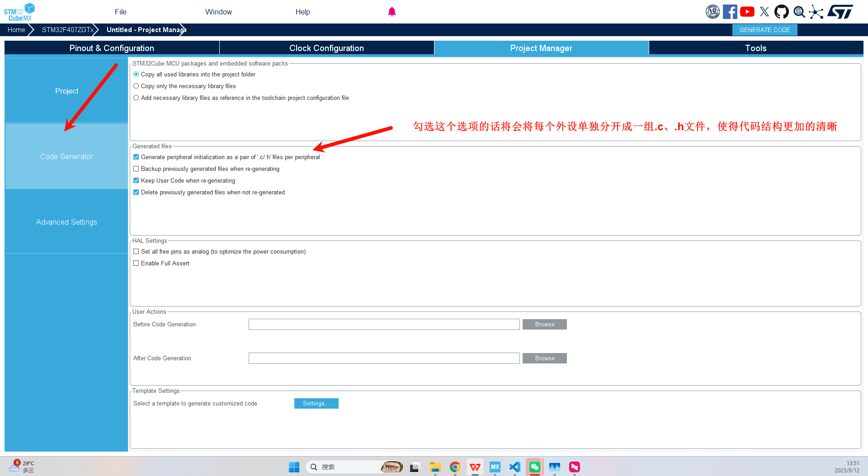Go to STM32F407ZGTx breadcrumb
Image resolution: width=868 pixels, height=476 pixels.
coord(68,30)
